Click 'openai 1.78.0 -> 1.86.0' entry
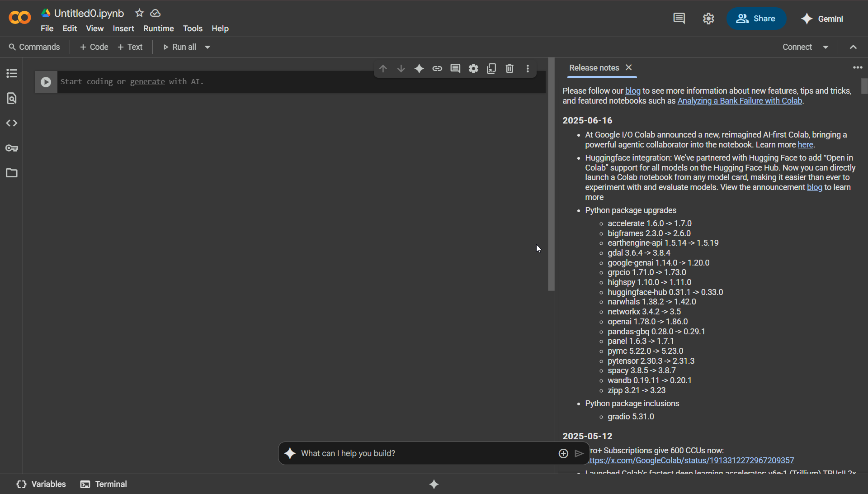The height and width of the screenshot is (494, 868). pyautogui.click(x=647, y=322)
